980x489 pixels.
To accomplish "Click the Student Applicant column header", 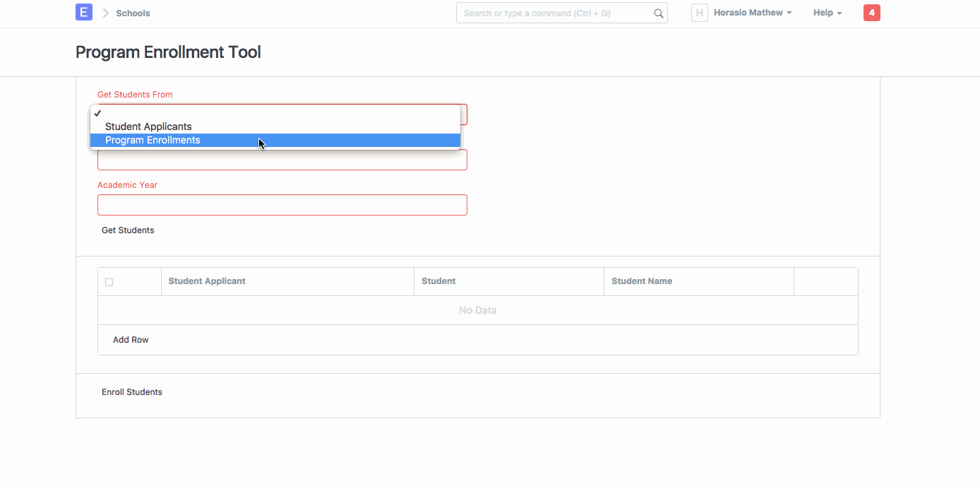I will (x=207, y=281).
